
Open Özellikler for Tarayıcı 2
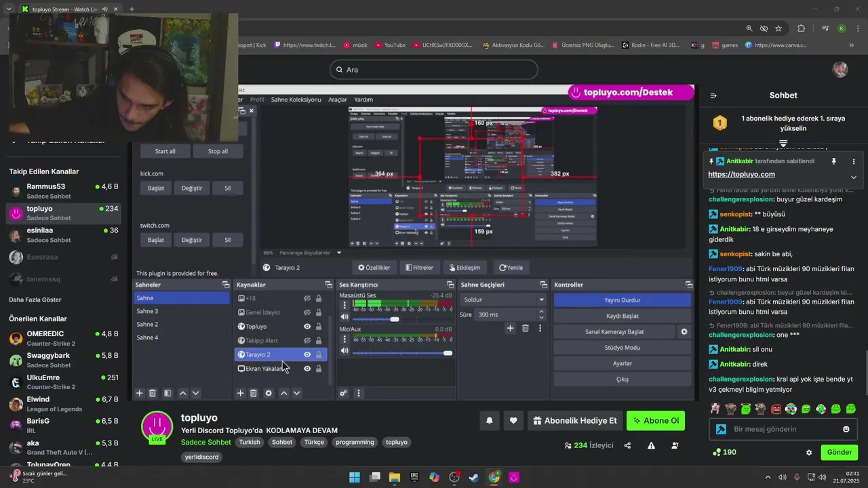point(374,268)
